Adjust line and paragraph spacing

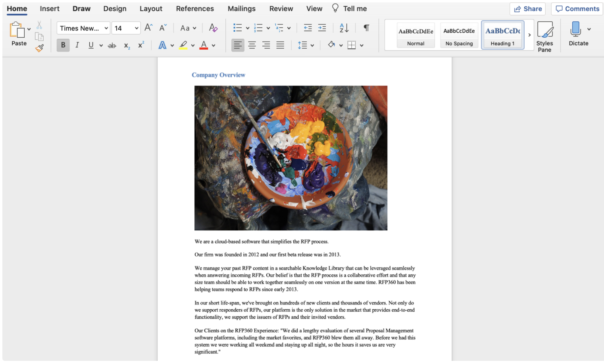(x=302, y=45)
